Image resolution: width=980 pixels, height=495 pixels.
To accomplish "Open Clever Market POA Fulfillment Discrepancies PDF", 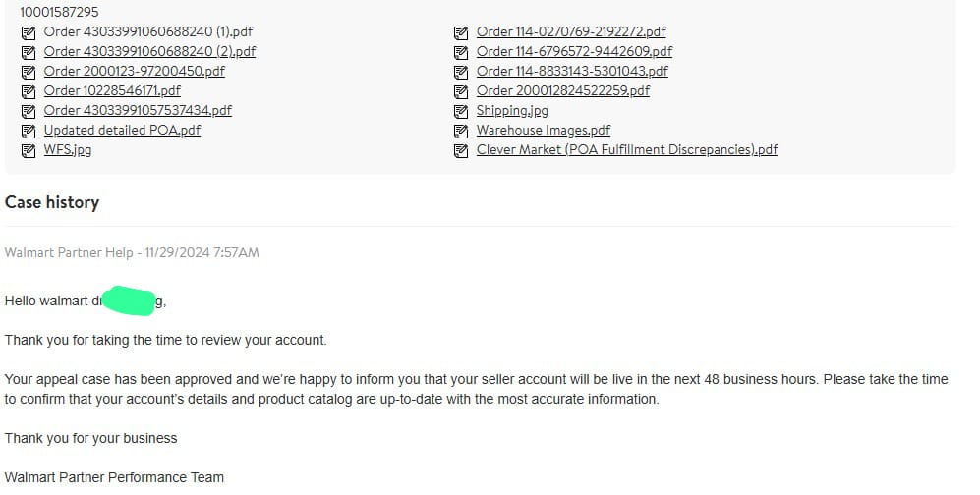I will point(627,149).
